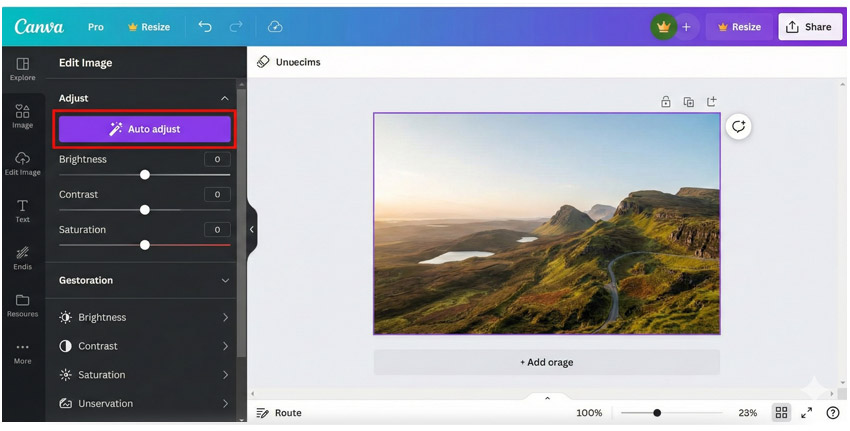Click the lock icon above image
Viewport: 850px width, 431px height.
(665, 102)
